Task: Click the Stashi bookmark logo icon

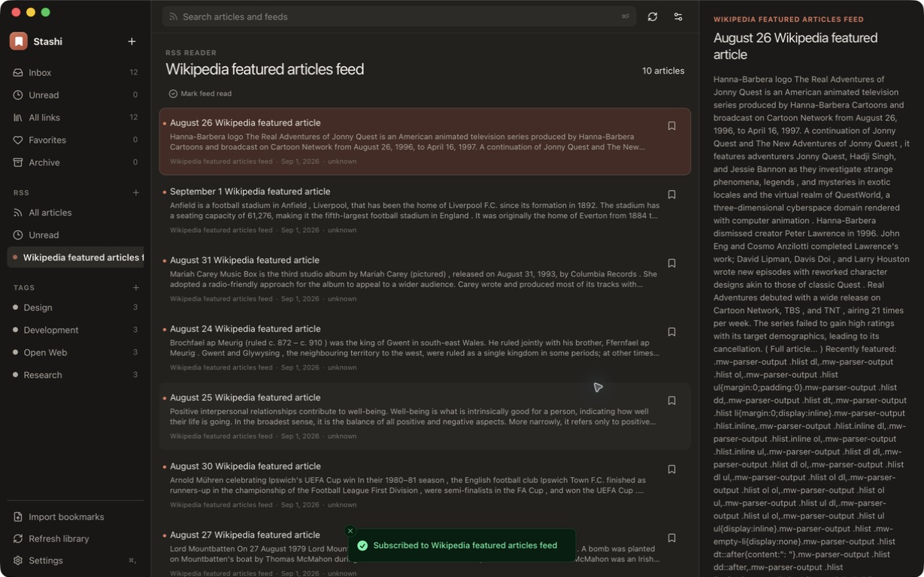Action: pos(19,41)
